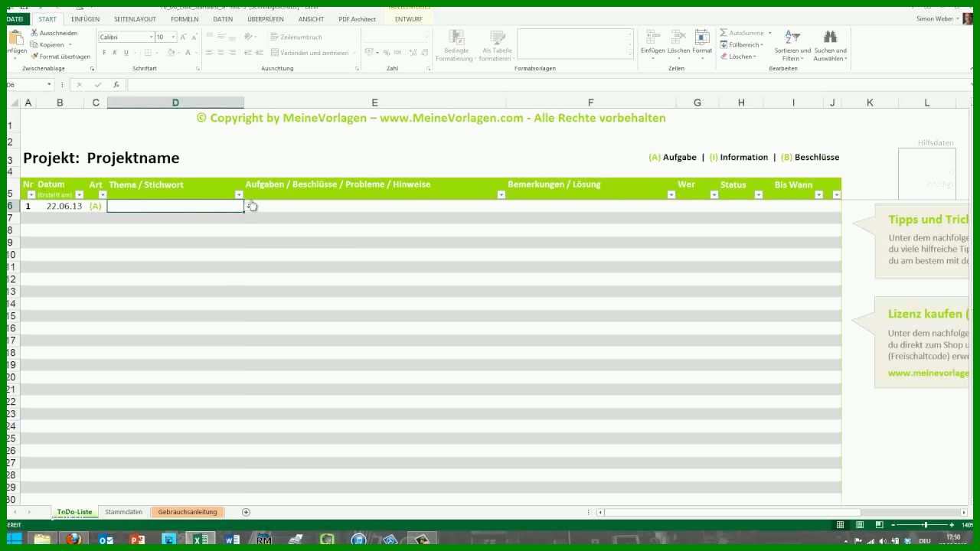The height and width of the screenshot is (551, 980).
Task: Switch to the EINFÜGEN ribbon tab
Action: click(x=85, y=19)
